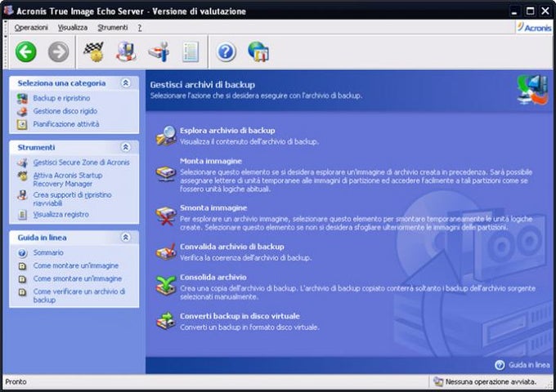Click the Come smontare un'immagine page icon

pyautogui.click(x=22, y=279)
